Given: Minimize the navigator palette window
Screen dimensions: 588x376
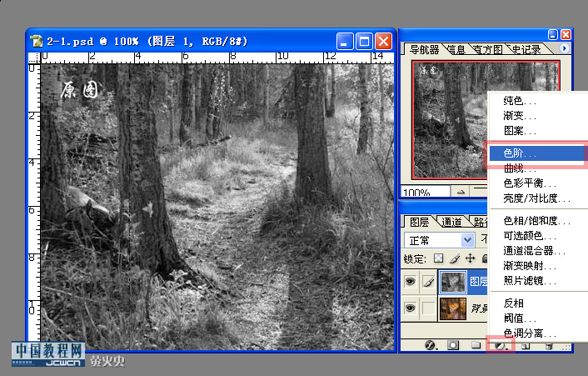Looking at the screenshot, I should pos(553,34).
